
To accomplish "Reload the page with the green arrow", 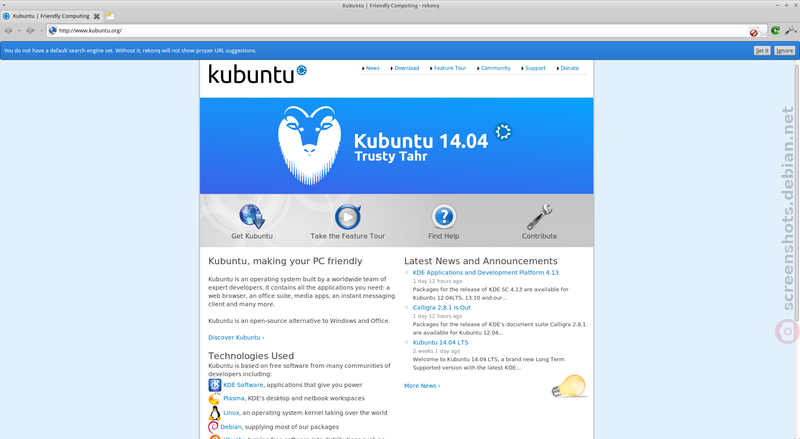I will pyautogui.click(x=776, y=31).
